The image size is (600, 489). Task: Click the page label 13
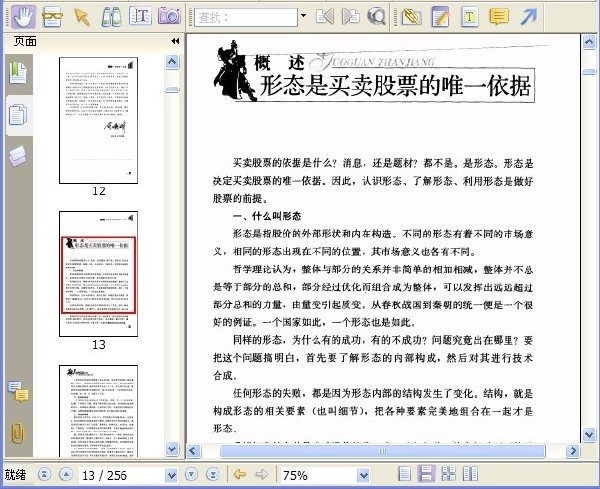[99, 345]
